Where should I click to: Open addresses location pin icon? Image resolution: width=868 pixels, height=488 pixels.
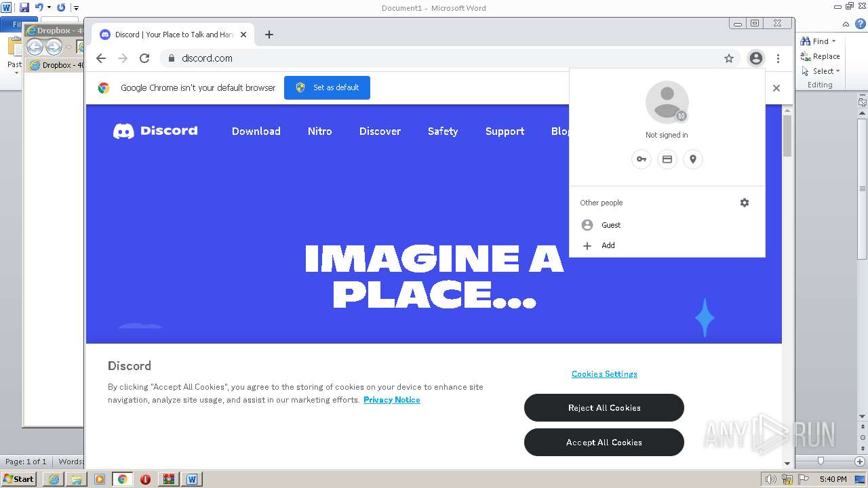tap(692, 159)
